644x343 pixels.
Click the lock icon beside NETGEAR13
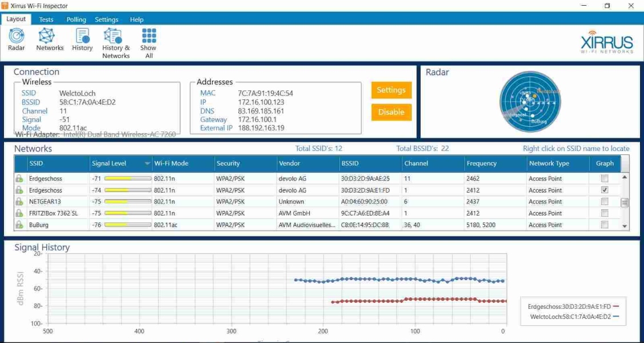point(19,202)
